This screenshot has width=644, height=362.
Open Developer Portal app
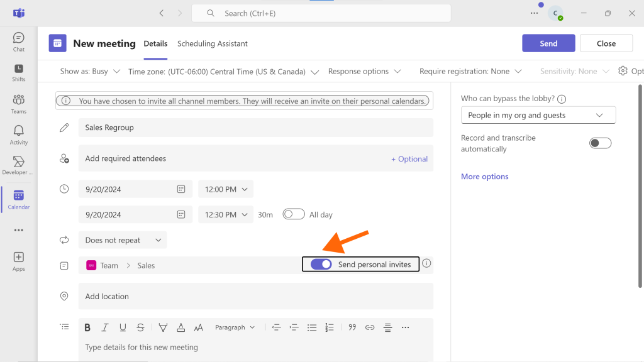coord(17,165)
